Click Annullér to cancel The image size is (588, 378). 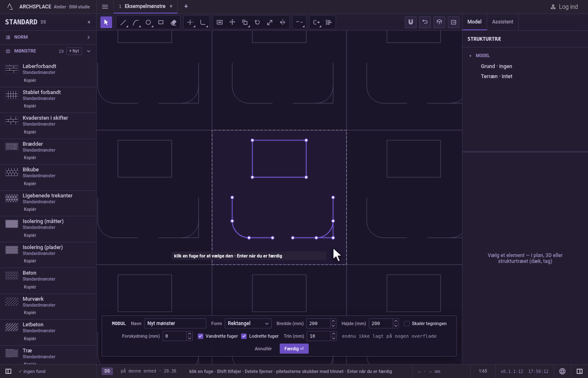click(263, 349)
